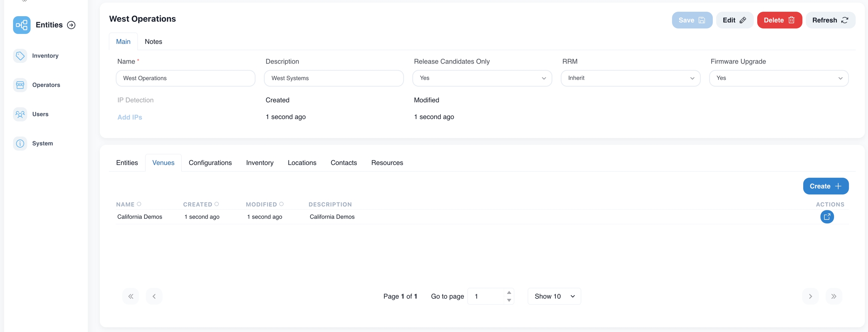868x332 pixels.
Task: Open the Show 10 page size dropdown
Action: tap(554, 297)
